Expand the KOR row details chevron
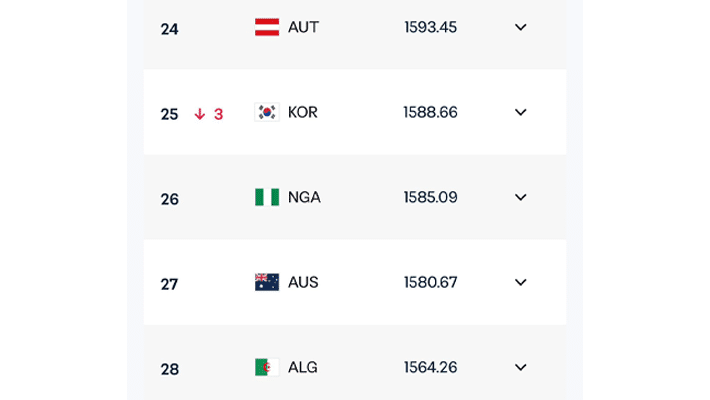This screenshot has height=400, width=710. pyautogui.click(x=520, y=112)
